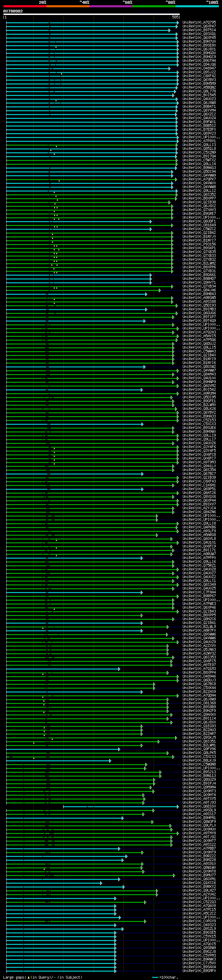Image resolution: width=222 pixels, height=980 pixels.
Task: Open hit UniRef100_A9SLF9
Action: click(x=199, y=531)
